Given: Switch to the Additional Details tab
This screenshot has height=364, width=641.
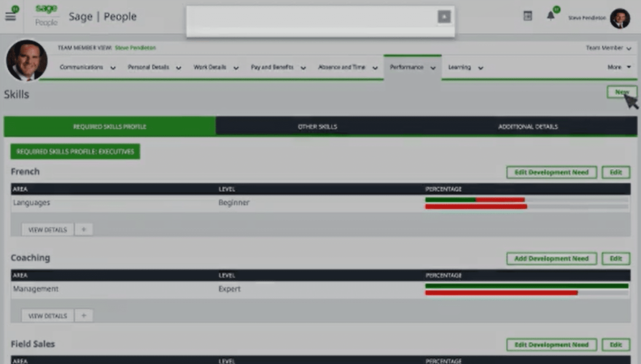Looking at the screenshot, I should click(x=528, y=127).
